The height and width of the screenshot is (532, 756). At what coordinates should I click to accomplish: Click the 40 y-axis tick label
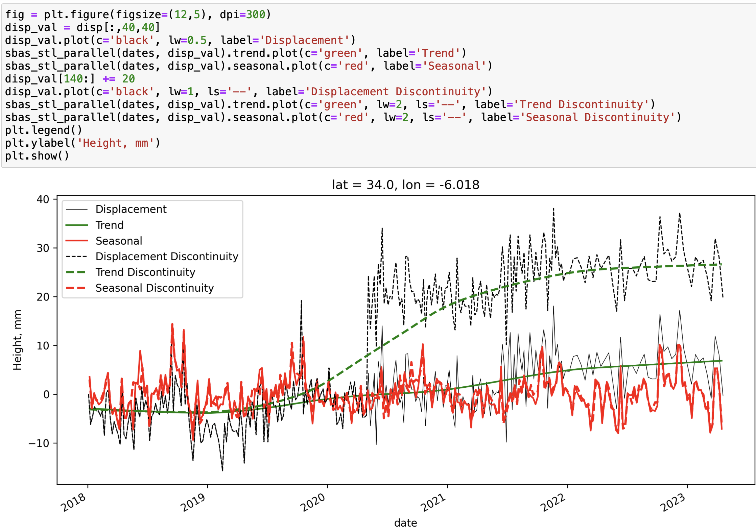43,199
